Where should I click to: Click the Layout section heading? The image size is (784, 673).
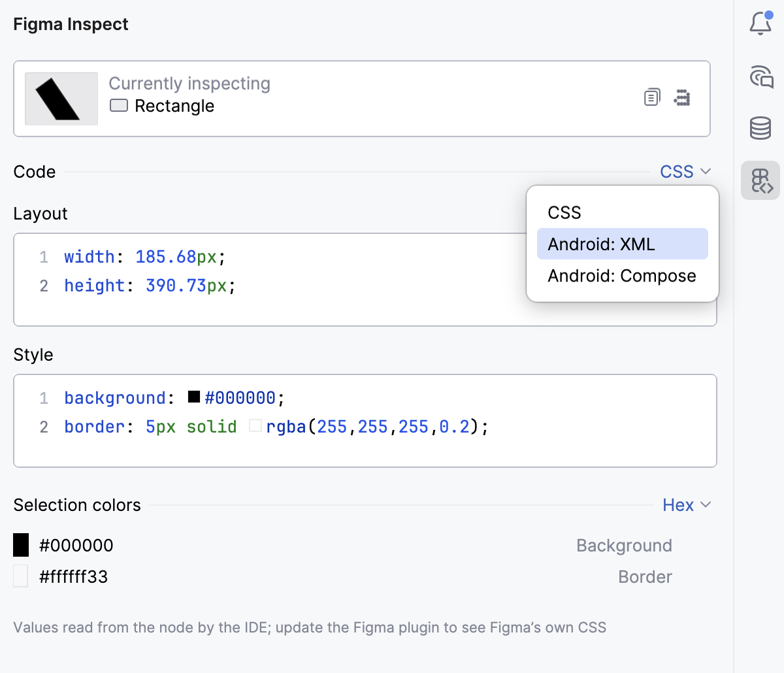[41, 214]
